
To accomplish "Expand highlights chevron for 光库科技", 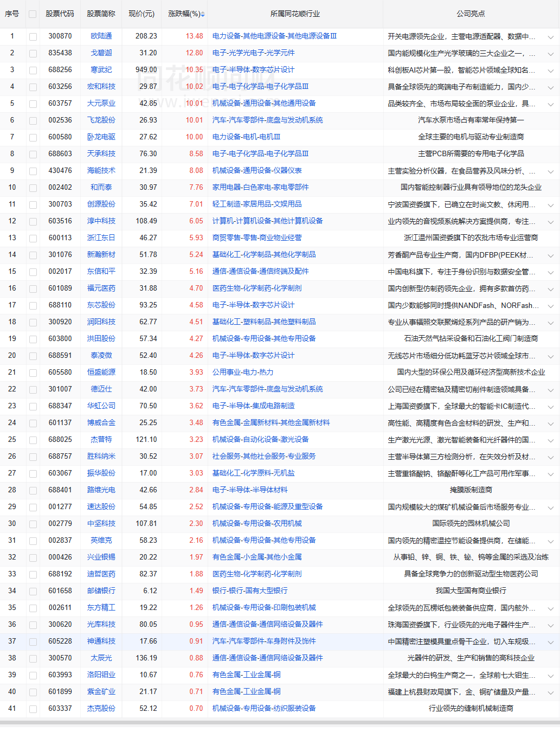I will point(551,625).
